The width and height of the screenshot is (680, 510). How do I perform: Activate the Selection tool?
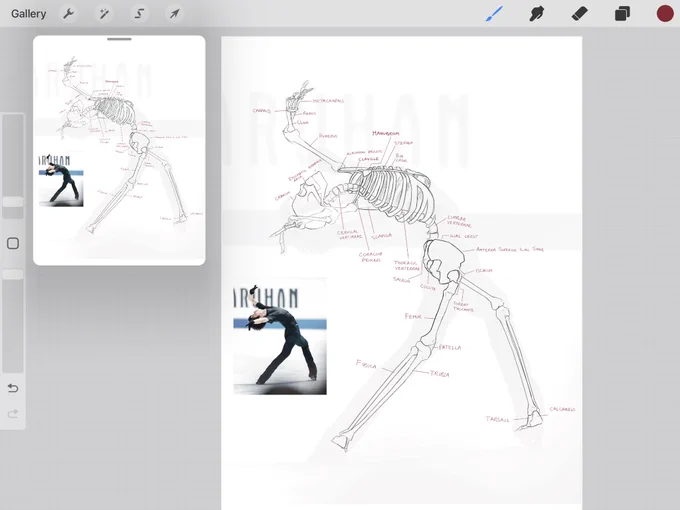coord(139,14)
